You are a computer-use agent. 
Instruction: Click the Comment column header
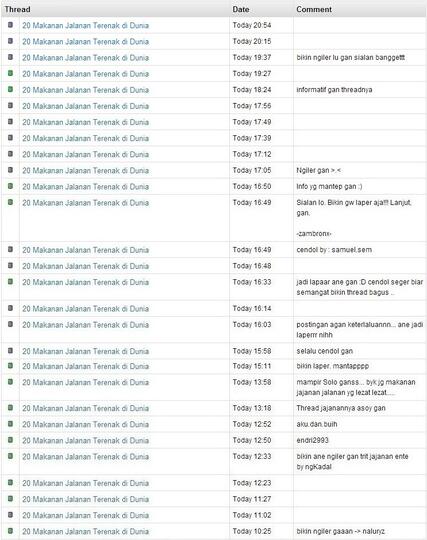point(314,9)
